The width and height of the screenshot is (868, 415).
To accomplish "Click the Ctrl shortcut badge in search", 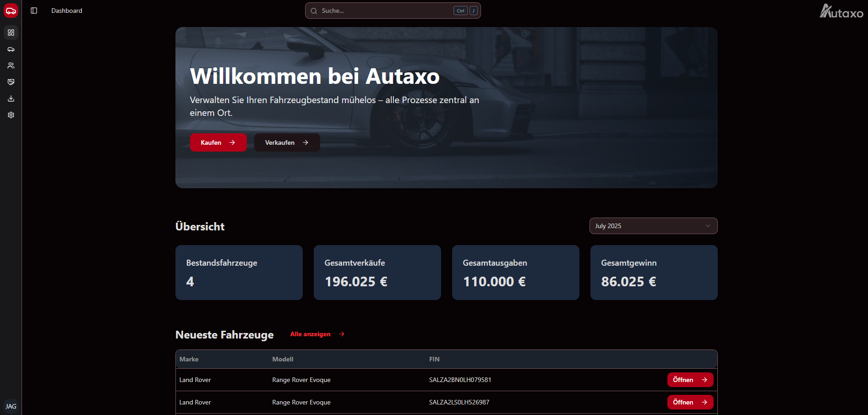I will (460, 11).
